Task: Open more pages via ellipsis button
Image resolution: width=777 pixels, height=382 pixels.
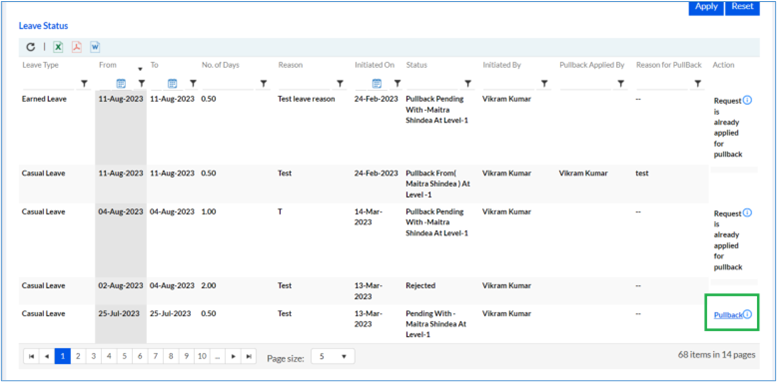Action: click(218, 356)
